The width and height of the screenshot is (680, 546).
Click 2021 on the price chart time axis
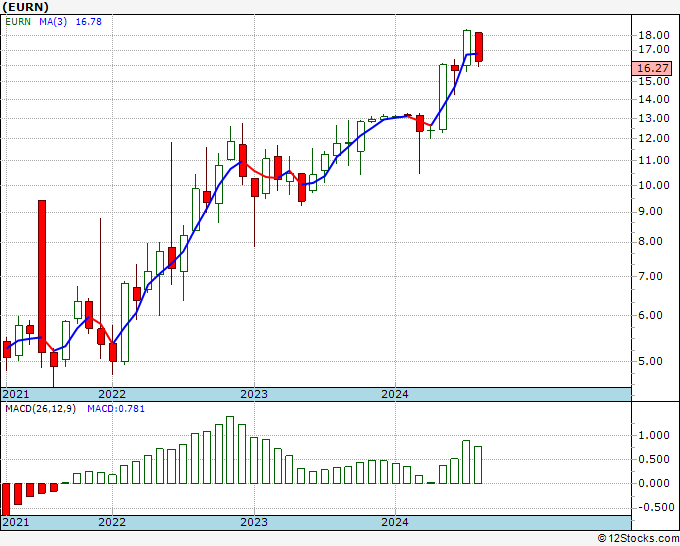click(16, 394)
